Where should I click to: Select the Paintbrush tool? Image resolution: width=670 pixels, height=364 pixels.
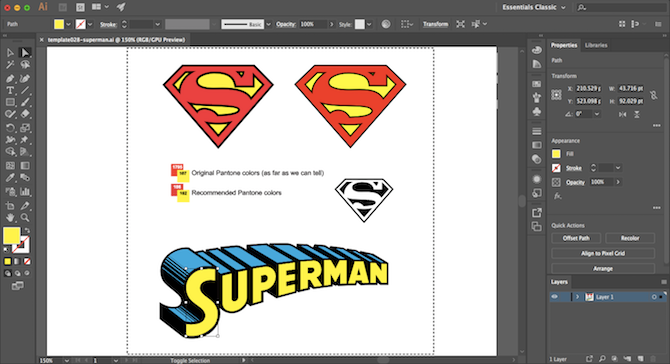tap(25, 103)
